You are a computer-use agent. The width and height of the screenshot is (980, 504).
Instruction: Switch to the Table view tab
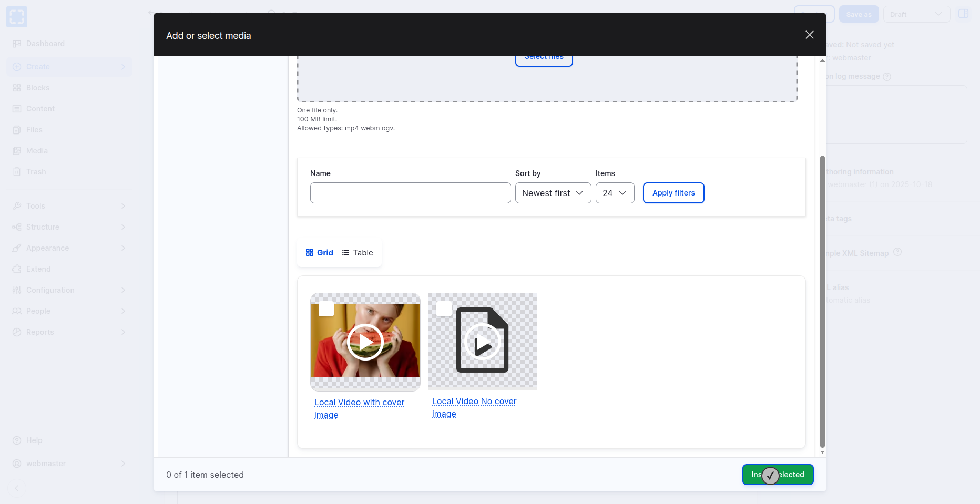coord(358,253)
